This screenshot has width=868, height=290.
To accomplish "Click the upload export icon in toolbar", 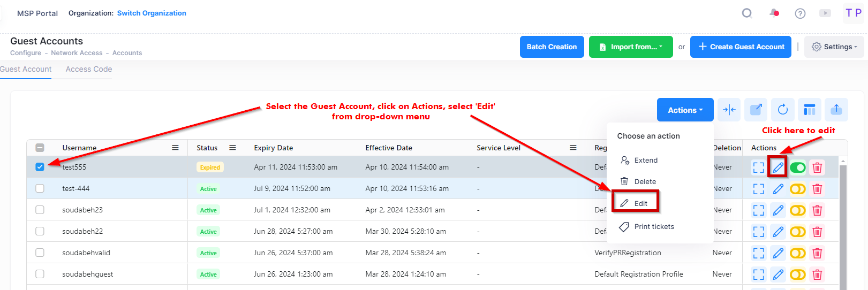I will point(836,110).
